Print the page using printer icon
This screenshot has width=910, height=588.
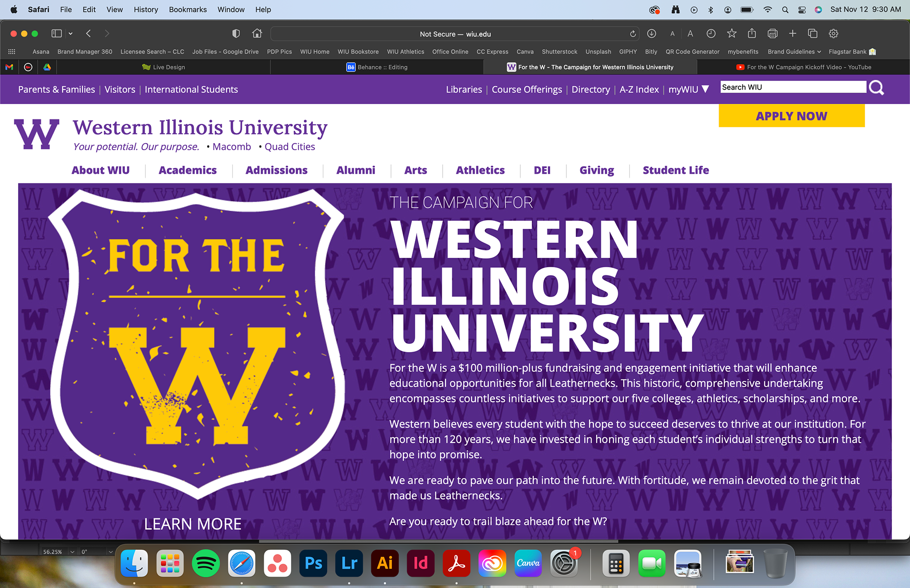point(773,34)
